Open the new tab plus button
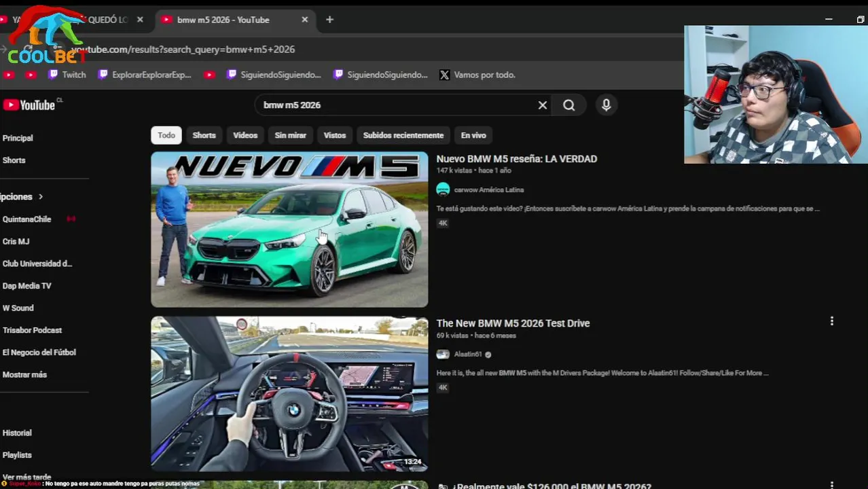This screenshot has height=489, width=868. 329,20
